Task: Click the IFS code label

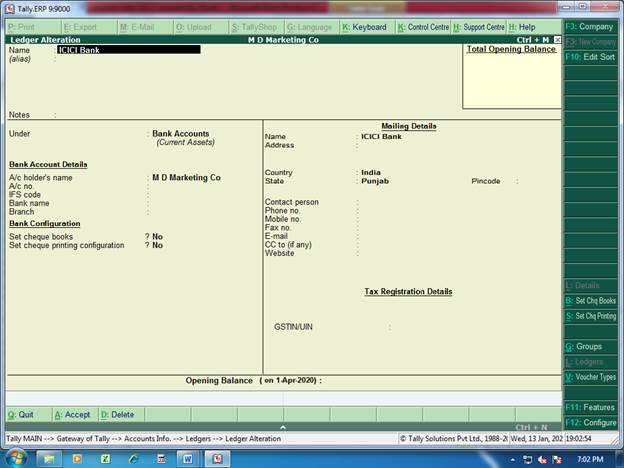Action: 25,195
